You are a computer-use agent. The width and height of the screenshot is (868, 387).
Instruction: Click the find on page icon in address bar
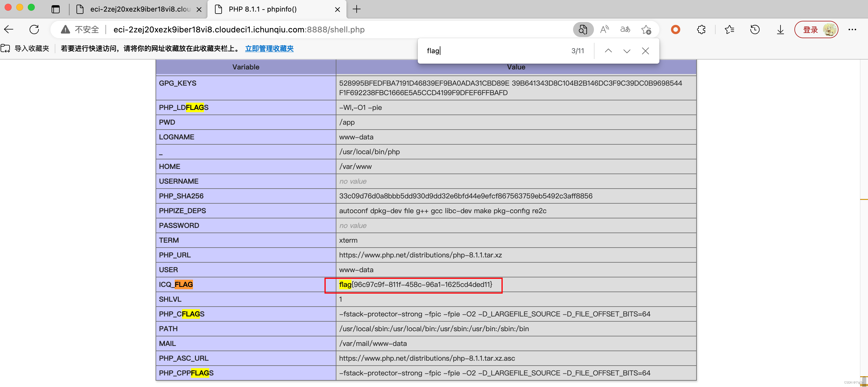pos(583,30)
